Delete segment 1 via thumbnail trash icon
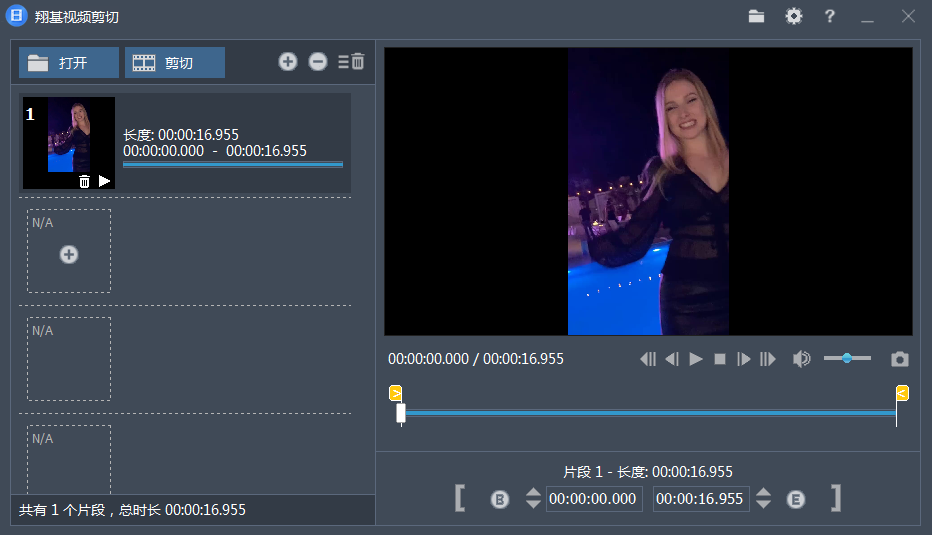This screenshot has height=535, width=932. click(84, 181)
